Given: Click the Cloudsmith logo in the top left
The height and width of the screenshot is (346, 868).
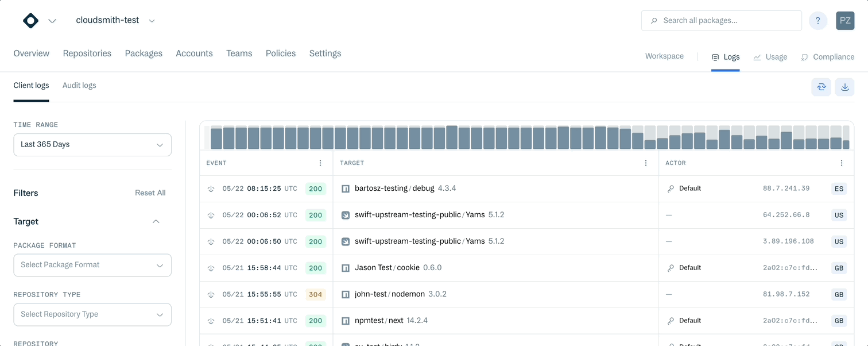Looking at the screenshot, I should coord(30,20).
